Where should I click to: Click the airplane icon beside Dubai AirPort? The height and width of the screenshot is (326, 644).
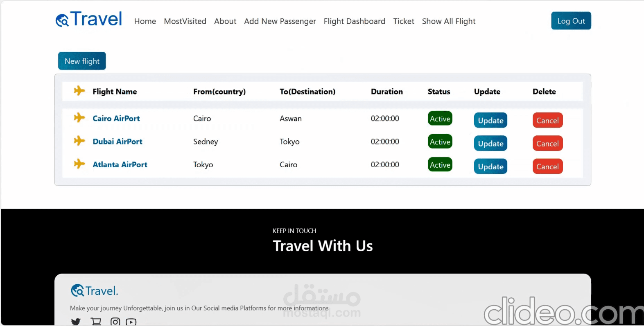pos(79,141)
